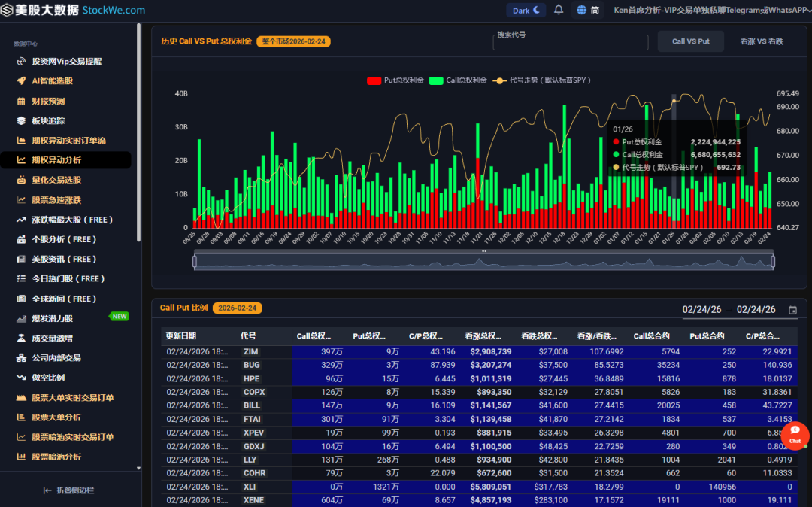Click the layers icon for 板块追踪

[22, 120]
